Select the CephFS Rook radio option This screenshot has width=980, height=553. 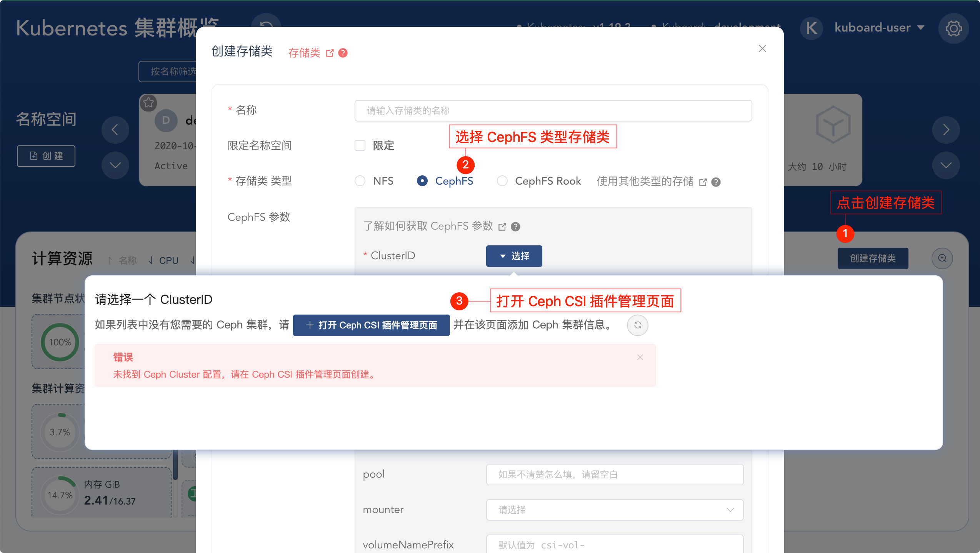502,181
